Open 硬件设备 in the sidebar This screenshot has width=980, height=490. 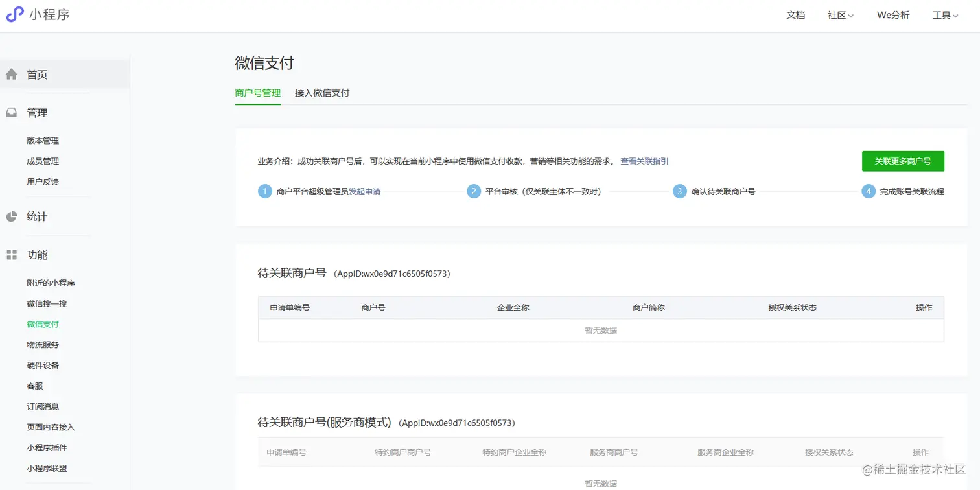click(x=43, y=366)
